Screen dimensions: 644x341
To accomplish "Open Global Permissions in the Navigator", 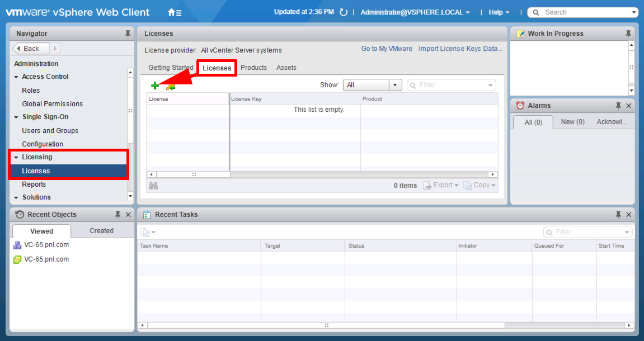I will click(x=52, y=104).
